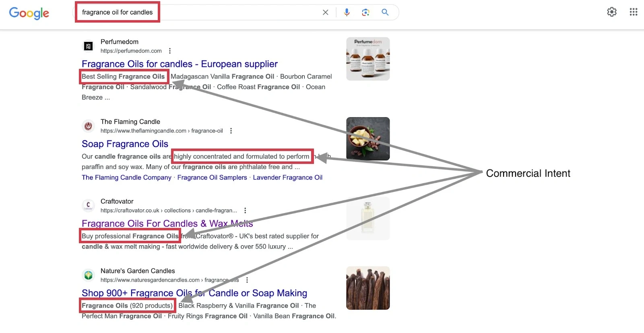The height and width of the screenshot is (333, 644).
Task: Click 'Buy professional Fragrance Oils' snippet text
Action: [130, 236]
